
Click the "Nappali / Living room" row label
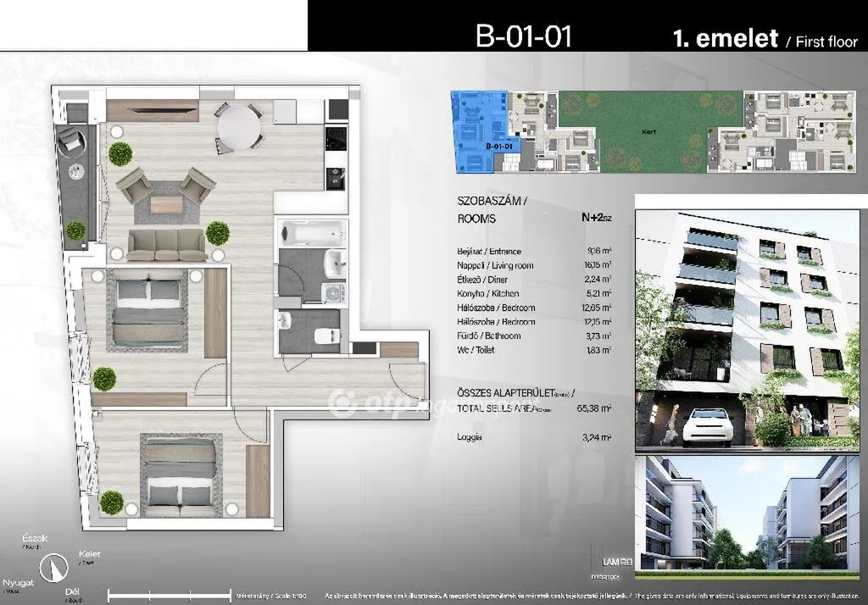click(495, 266)
